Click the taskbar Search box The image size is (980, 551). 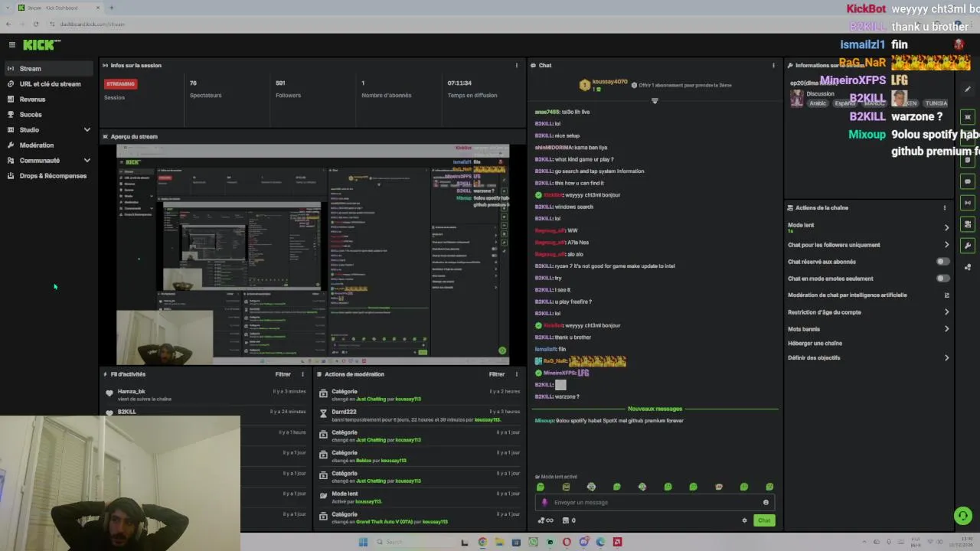coord(413,542)
